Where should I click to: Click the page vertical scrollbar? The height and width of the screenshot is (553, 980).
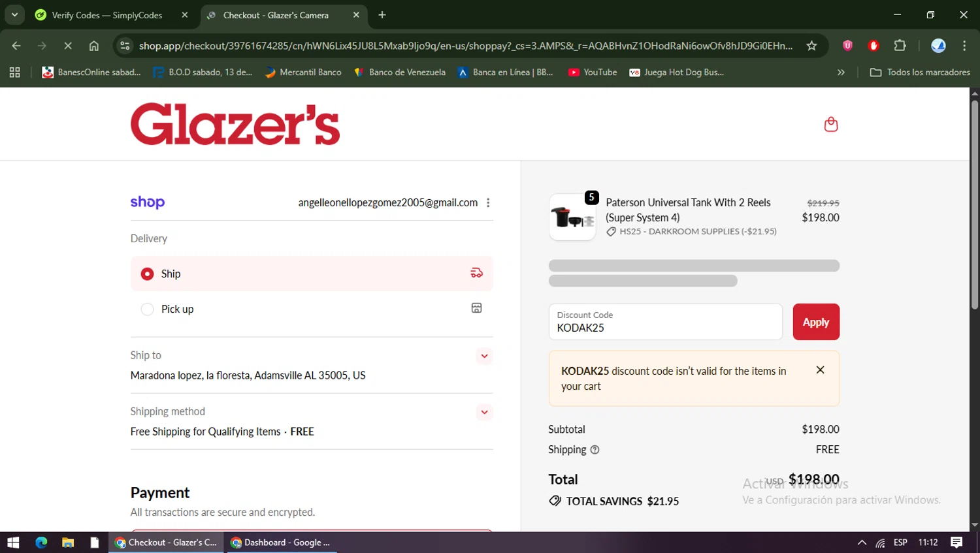point(975,204)
